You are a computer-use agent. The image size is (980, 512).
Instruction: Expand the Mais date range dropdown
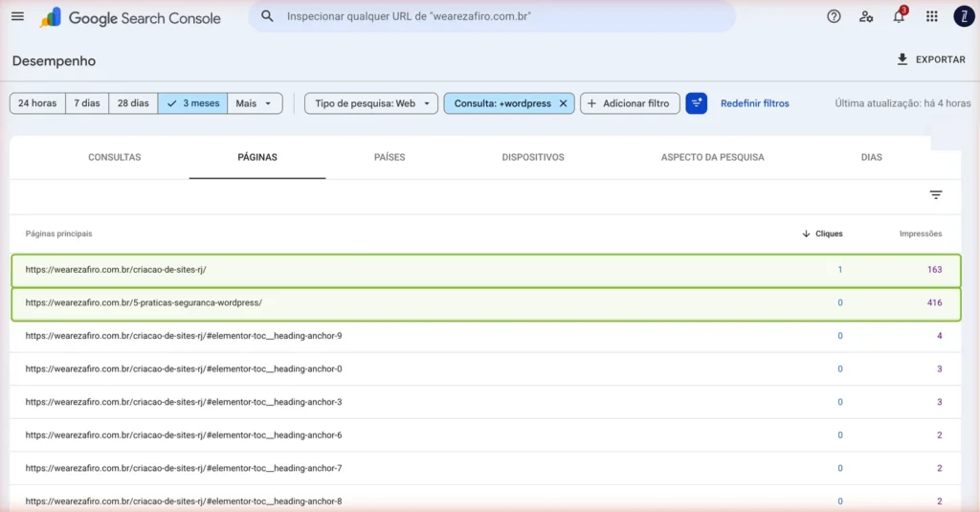pyautogui.click(x=255, y=103)
